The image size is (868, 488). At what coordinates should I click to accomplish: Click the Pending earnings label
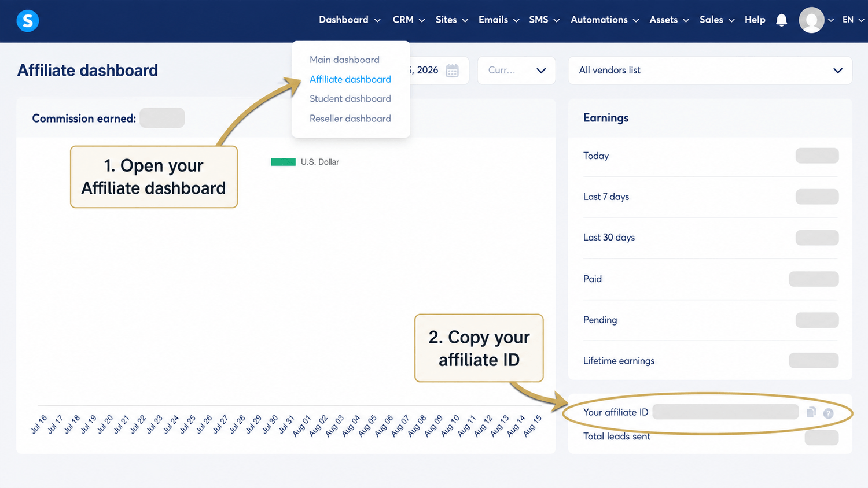(x=600, y=320)
